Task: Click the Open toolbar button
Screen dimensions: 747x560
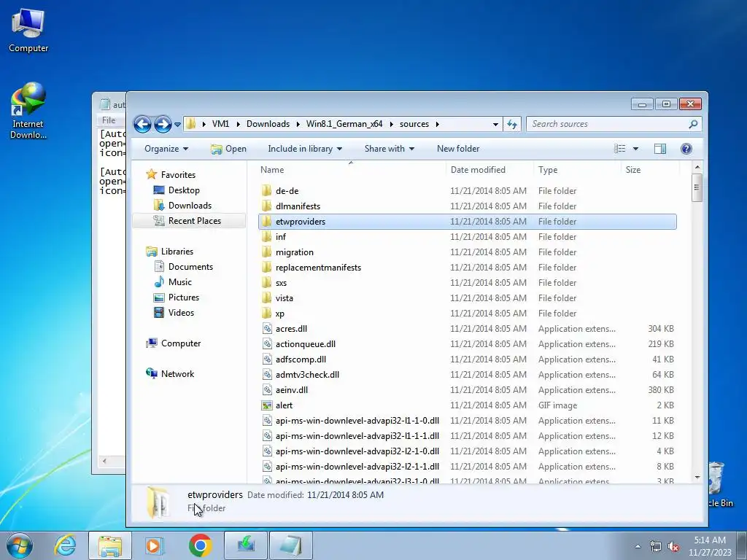Action: tap(228, 149)
